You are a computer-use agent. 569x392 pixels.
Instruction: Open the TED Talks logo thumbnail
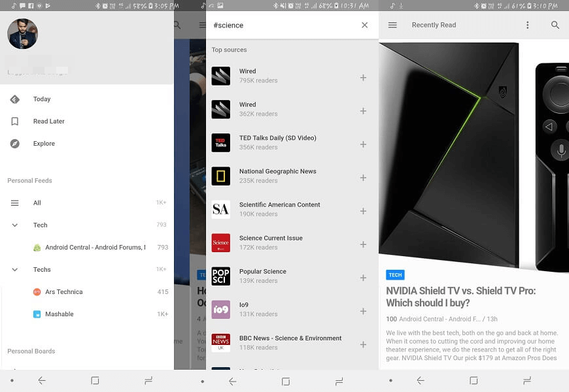point(220,142)
